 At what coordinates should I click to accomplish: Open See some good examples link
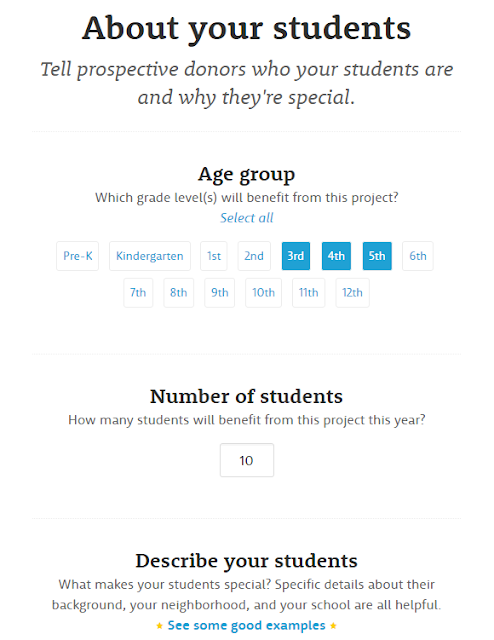point(247,625)
